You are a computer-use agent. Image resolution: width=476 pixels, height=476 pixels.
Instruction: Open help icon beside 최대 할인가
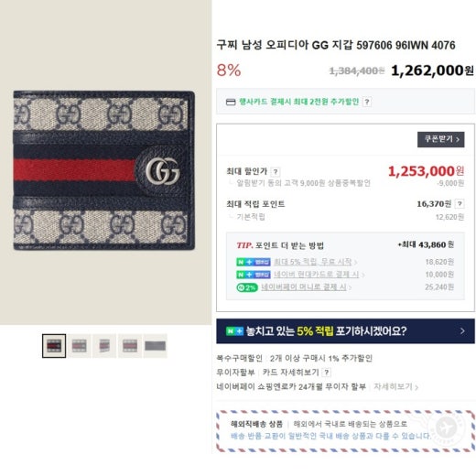click(276, 172)
